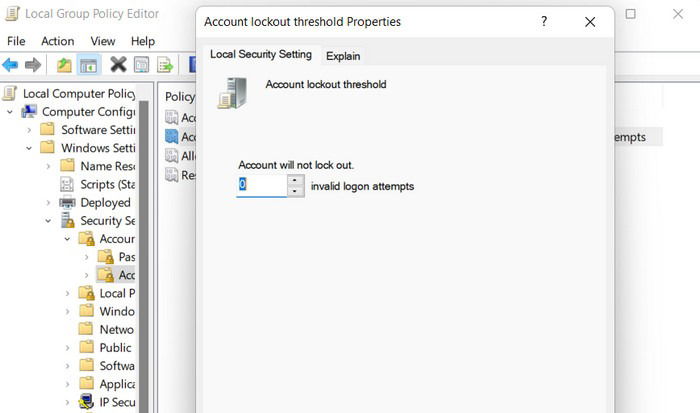Open the Help menu

coord(143,41)
